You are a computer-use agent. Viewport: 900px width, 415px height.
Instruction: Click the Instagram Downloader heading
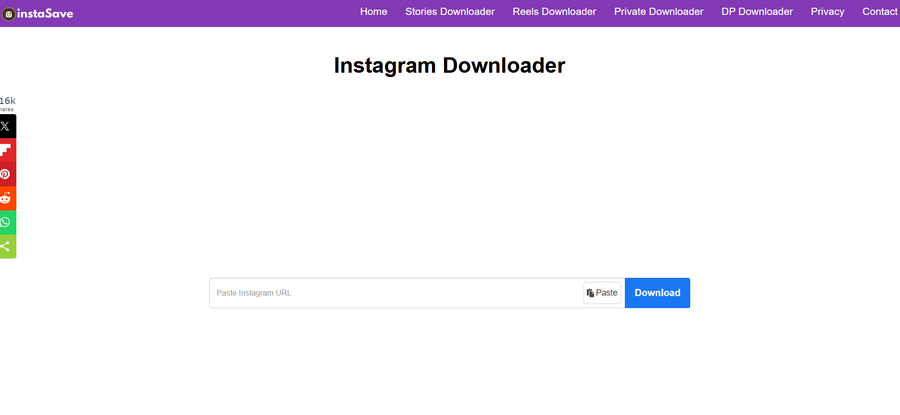point(449,66)
